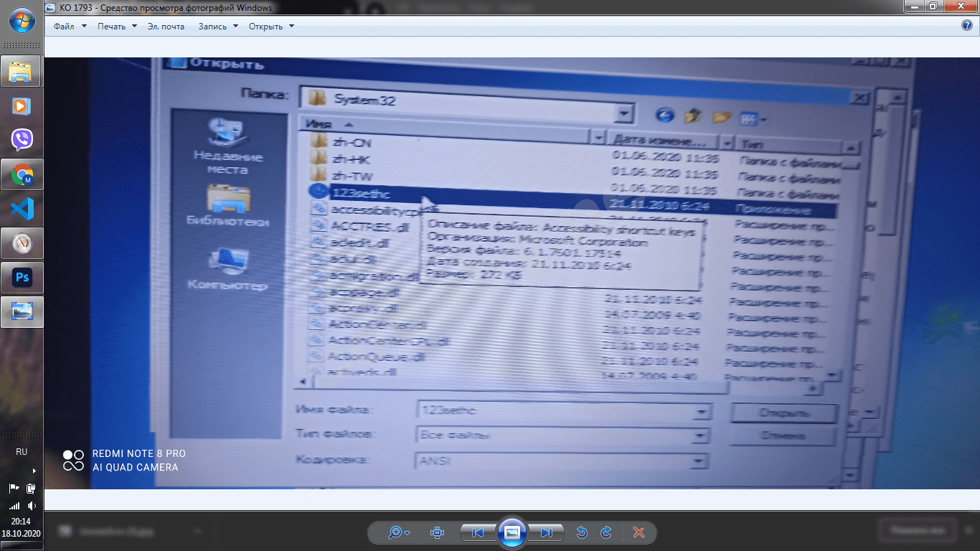980x551 pixels.
Task: Expand the Открыть dropdown menu
Action: (271, 27)
